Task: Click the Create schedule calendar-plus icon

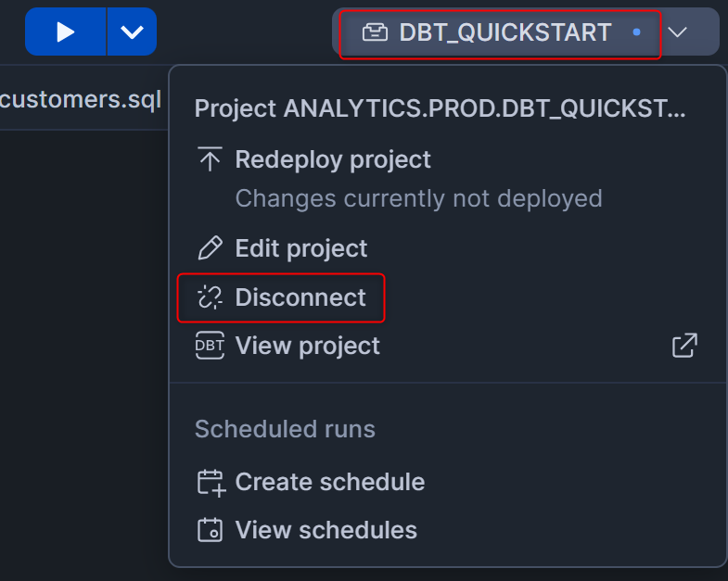Action: 211,482
